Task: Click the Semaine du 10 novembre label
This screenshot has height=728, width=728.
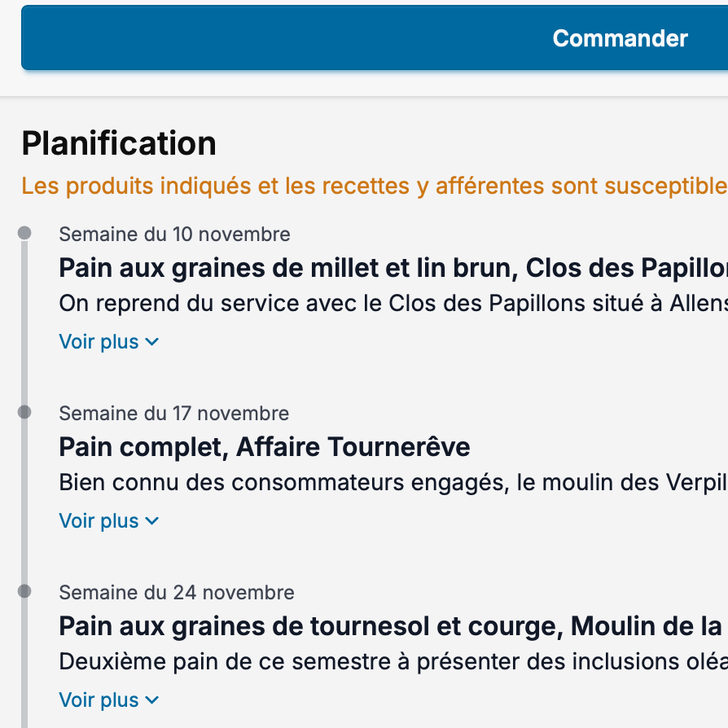Action: click(x=174, y=235)
